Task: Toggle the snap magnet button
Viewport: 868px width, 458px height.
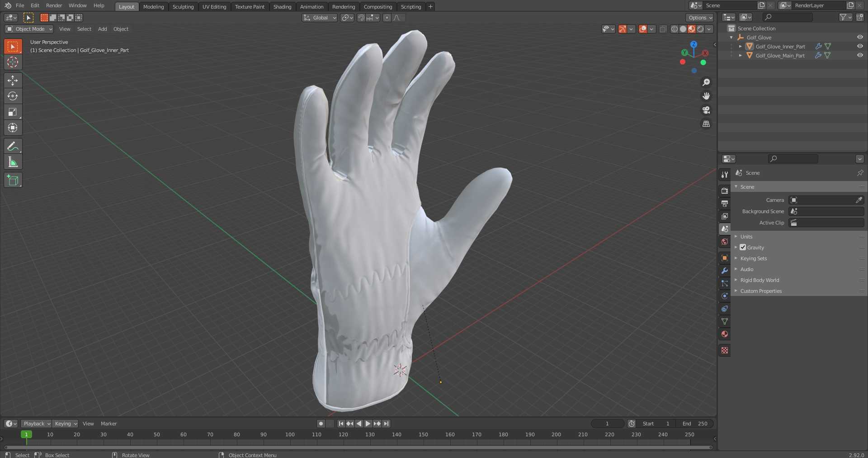Action: click(361, 18)
